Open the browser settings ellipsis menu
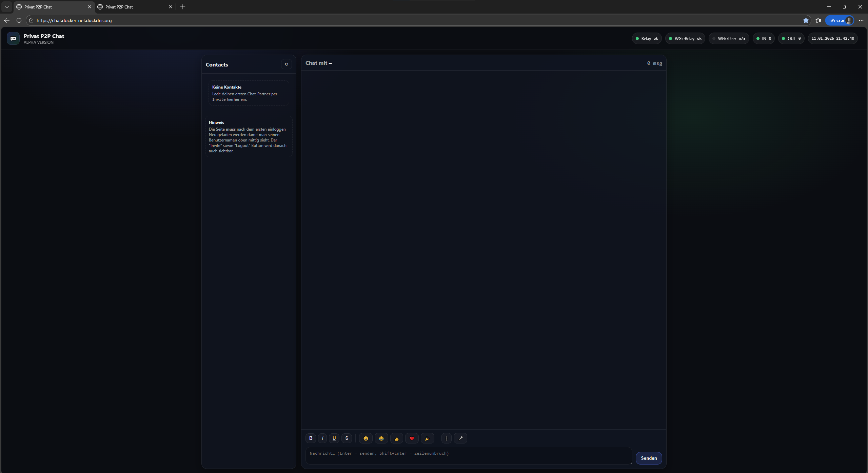The width and height of the screenshot is (868, 473). coord(861,20)
